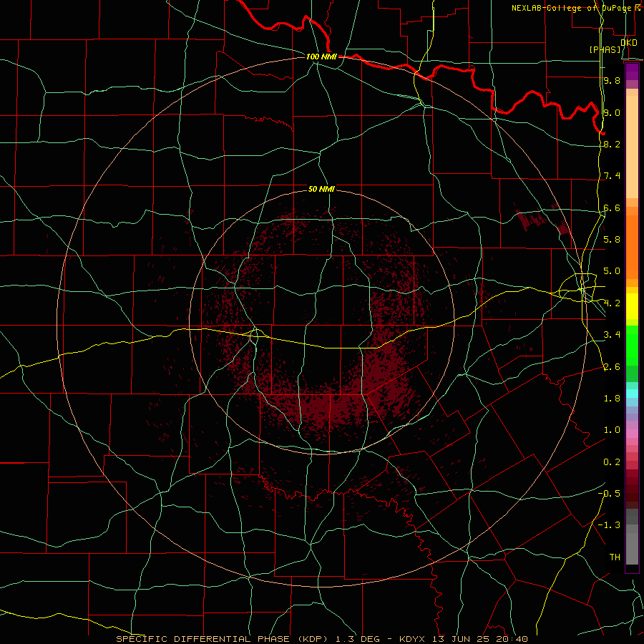The image size is (644, 644).
Task: Click the NEXLAB-College of DuPage credit text
Action: pos(572,8)
